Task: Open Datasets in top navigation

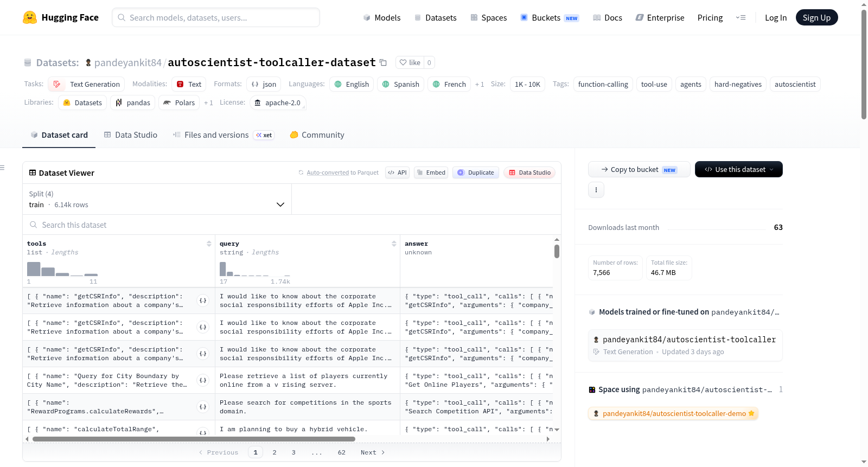Action: (x=435, y=17)
